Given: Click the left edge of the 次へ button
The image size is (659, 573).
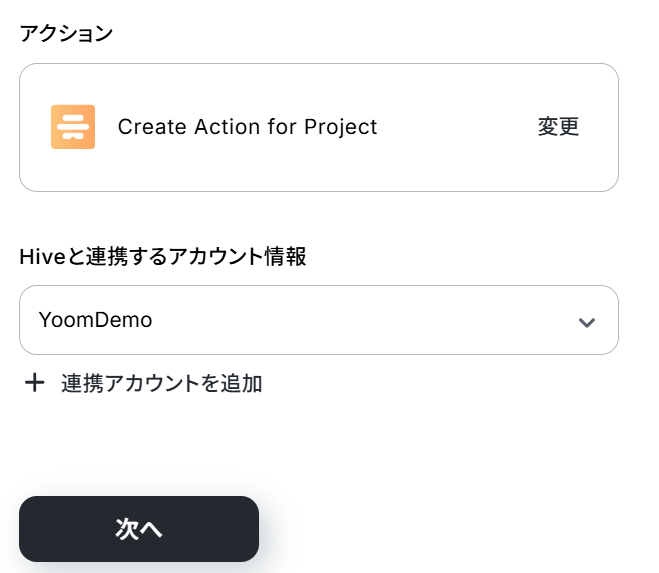Looking at the screenshot, I should 32,529.
